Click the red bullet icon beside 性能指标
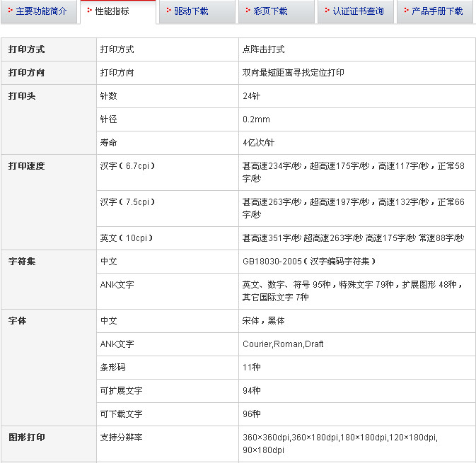476x463 pixels. point(89,11)
